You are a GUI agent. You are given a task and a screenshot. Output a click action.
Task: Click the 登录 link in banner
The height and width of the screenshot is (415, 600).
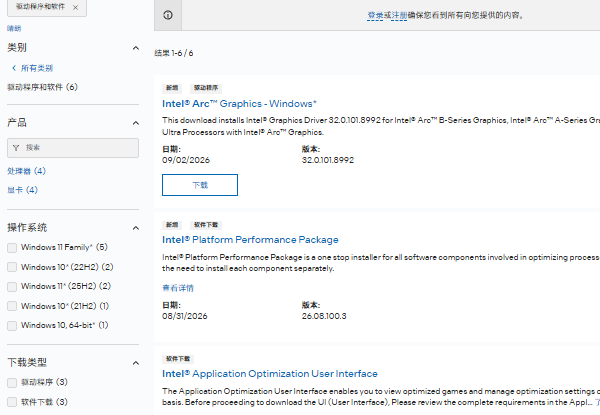point(375,15)
